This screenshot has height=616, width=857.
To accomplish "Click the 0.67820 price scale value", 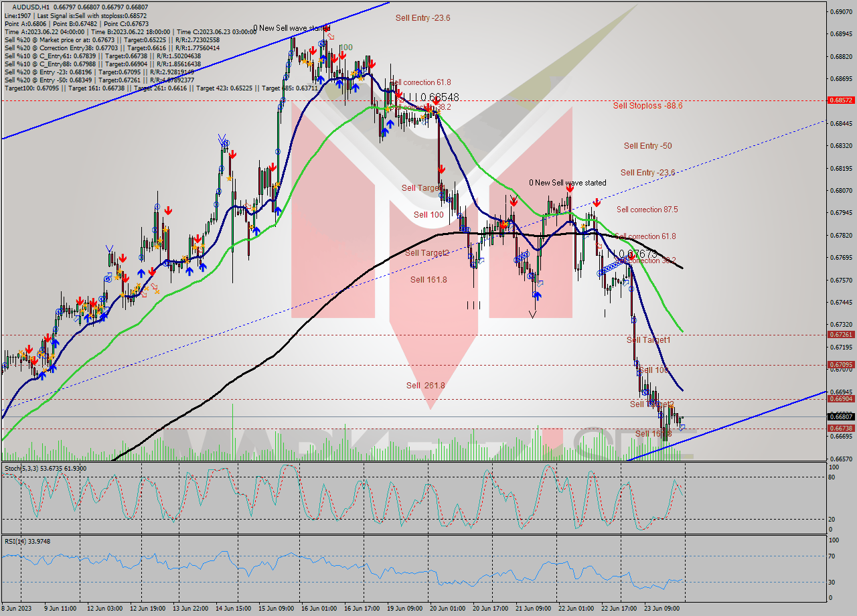I will (x=841, y=236).
